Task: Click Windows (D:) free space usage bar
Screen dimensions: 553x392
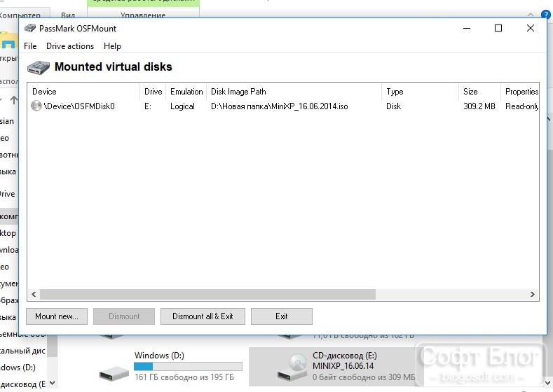Action: [188, 366]
